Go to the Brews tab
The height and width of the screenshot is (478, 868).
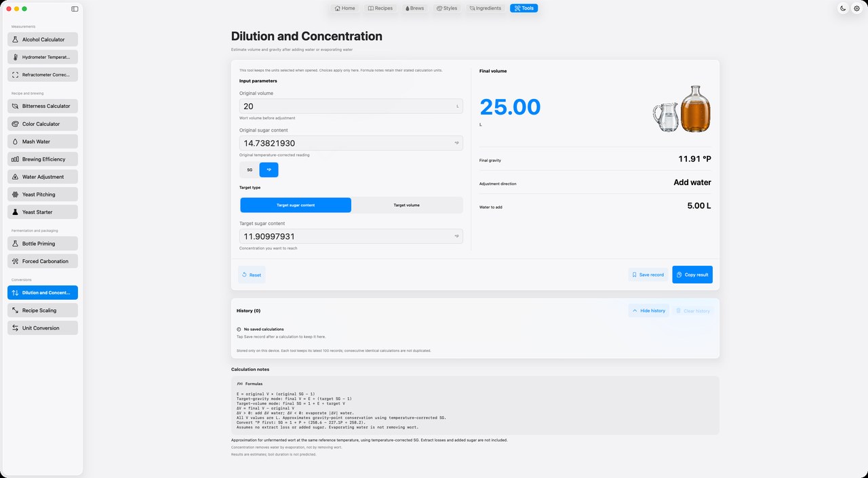point(414,8)
